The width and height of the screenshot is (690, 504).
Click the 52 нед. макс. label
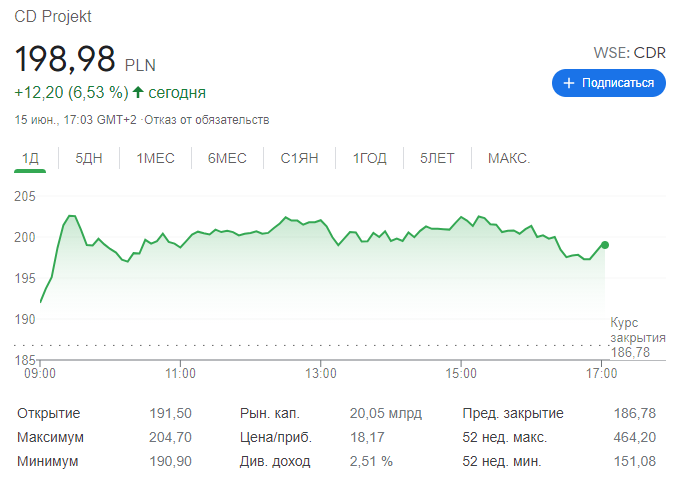(505, 437)
